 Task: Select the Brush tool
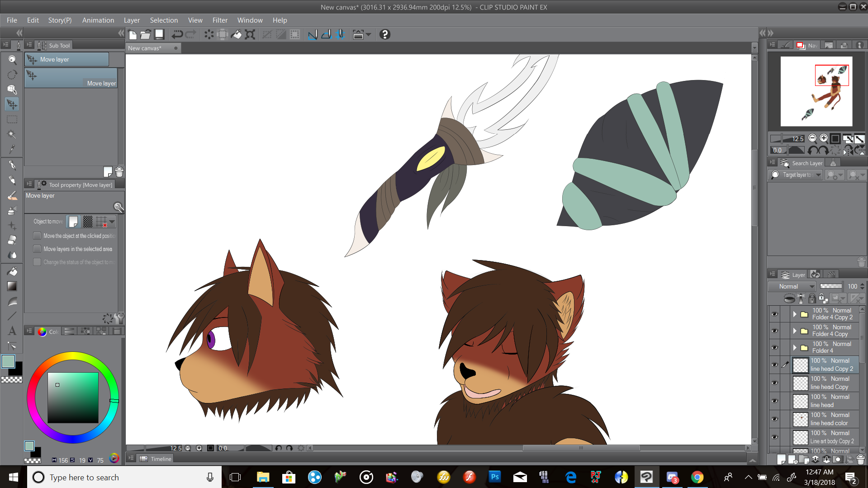pyautogui.click(x=12, y=195)
